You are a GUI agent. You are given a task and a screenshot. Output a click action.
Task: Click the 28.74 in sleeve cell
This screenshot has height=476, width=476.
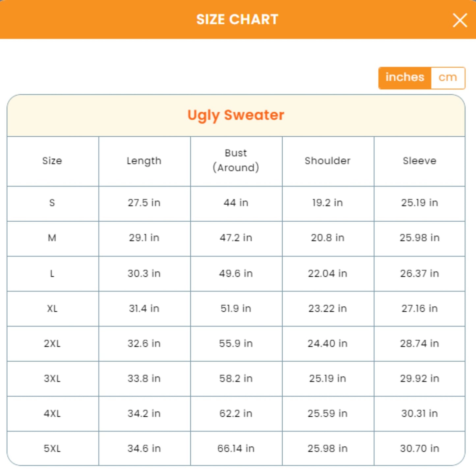click(419, 344)
